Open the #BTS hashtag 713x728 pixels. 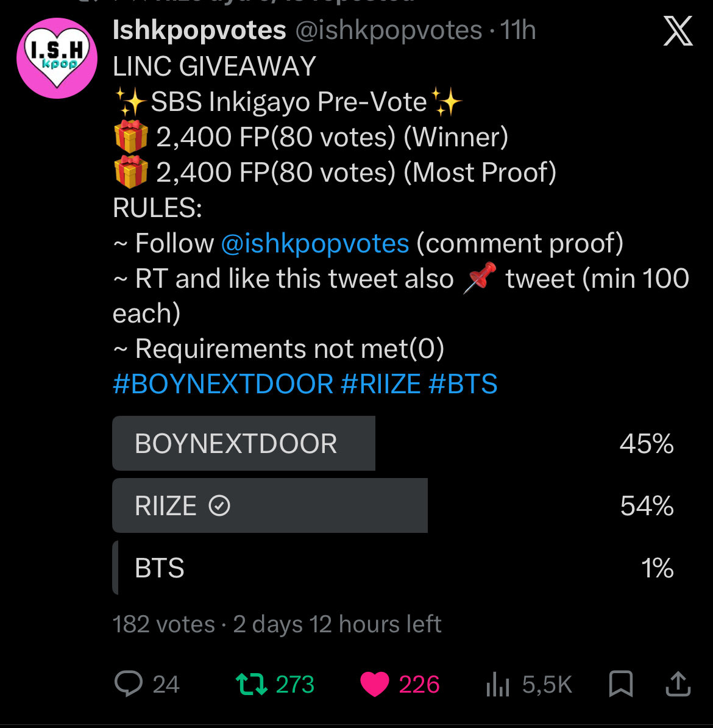click(463, 384)
